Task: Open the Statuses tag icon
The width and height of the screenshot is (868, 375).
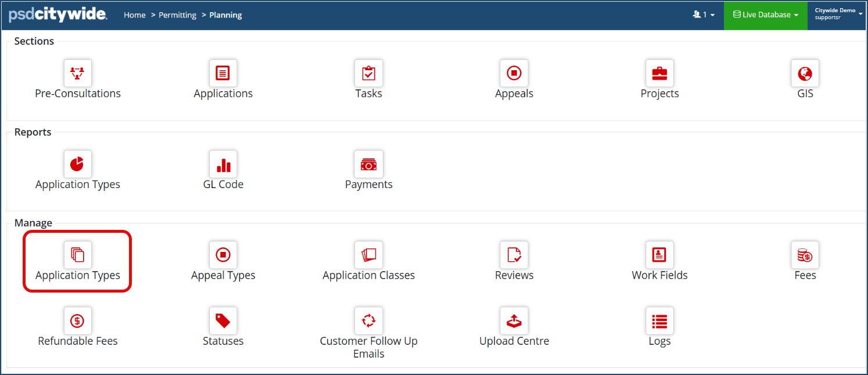Action: pyautogui.click(x=223, y=321)
